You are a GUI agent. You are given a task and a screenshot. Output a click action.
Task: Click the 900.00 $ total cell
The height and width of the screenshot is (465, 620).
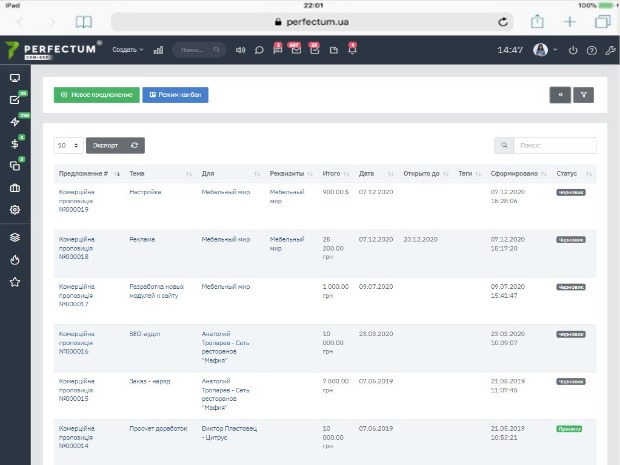335,192
